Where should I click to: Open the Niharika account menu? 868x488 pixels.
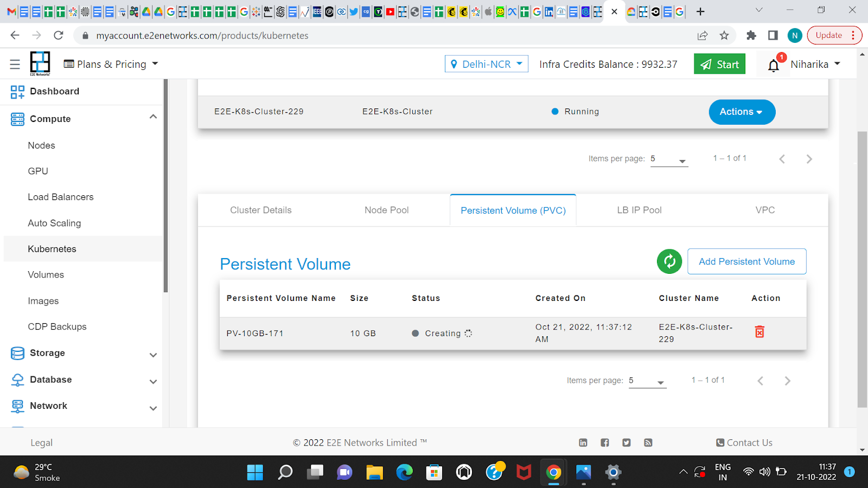tap(815, 64)
